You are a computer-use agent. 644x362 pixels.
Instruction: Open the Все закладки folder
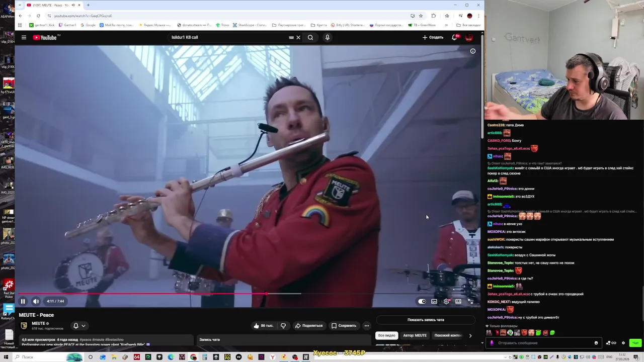[x=468, y=25]
